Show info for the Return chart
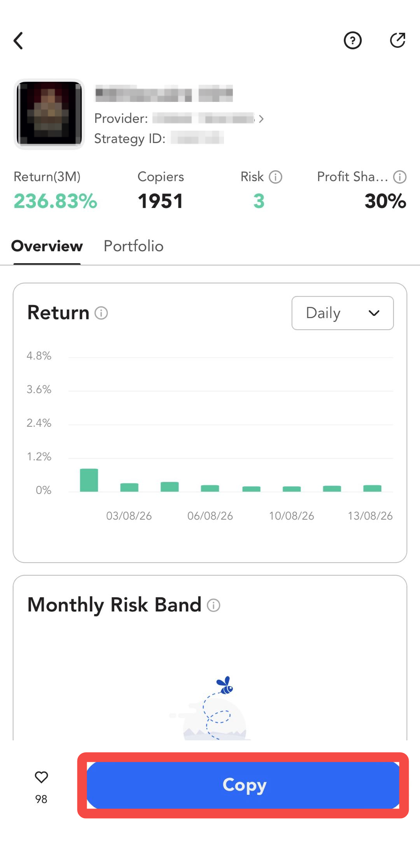This screenshot has height=868, width=420. click(x=101, y=313)
